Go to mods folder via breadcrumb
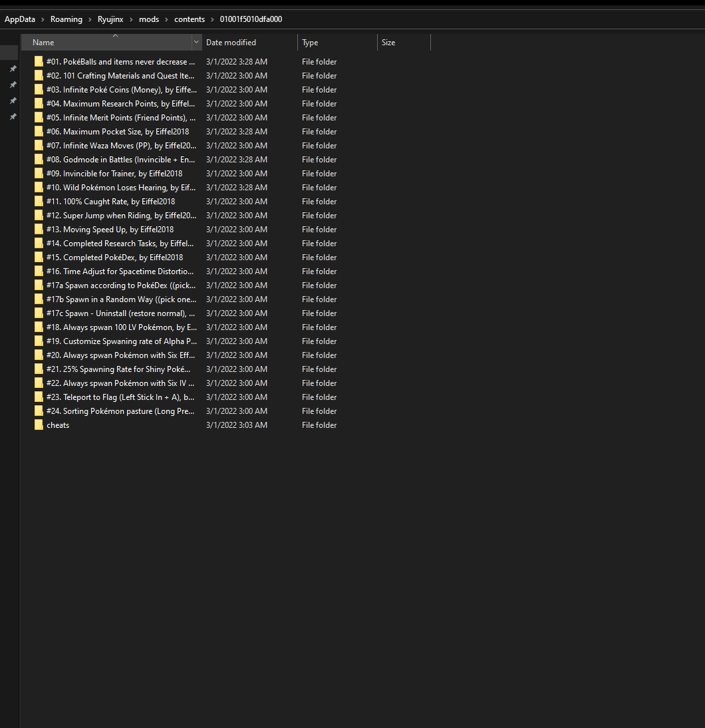 149,19
